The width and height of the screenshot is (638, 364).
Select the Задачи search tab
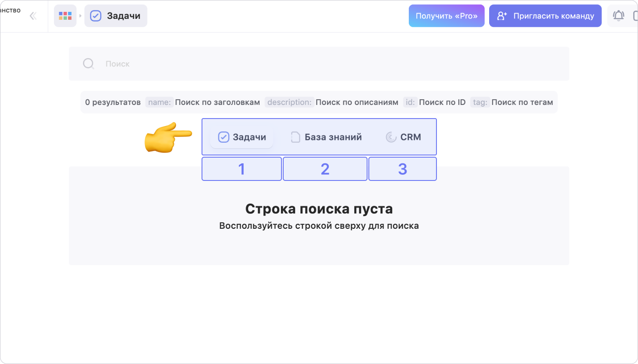pyautogui.click(x=242, y=137)
